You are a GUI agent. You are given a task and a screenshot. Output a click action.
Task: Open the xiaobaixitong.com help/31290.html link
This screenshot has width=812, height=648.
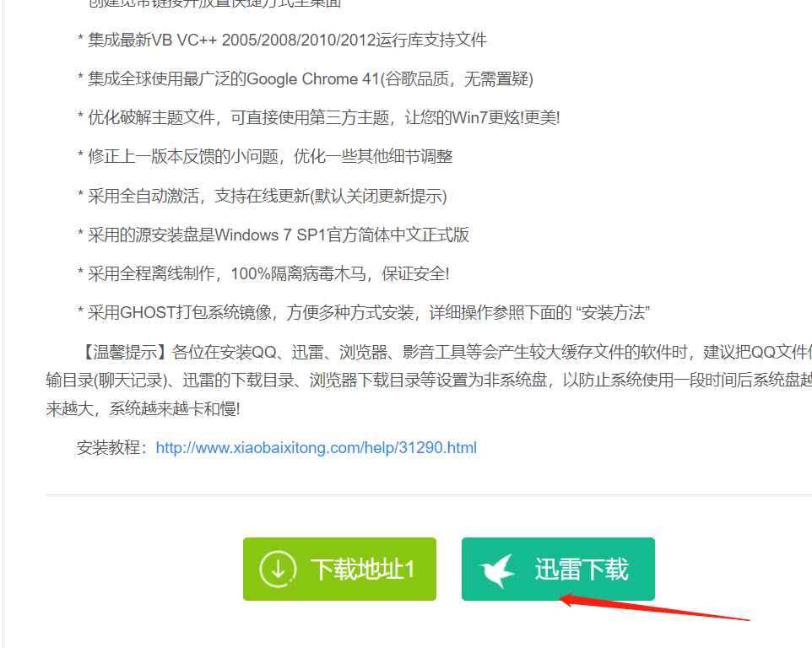[x=316, y=448]
